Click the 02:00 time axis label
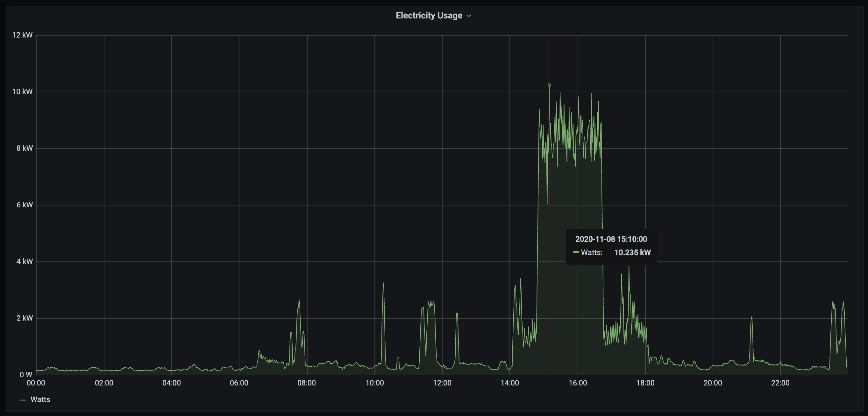This screenshot has height=416, width=868. 104,383
